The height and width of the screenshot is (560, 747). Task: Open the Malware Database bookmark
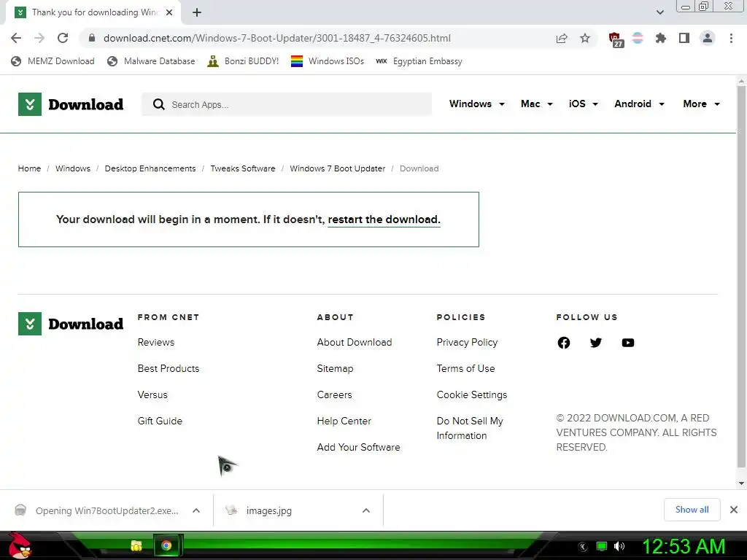[152, 61]
